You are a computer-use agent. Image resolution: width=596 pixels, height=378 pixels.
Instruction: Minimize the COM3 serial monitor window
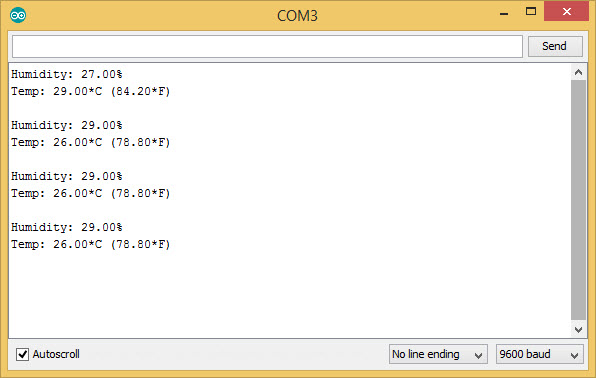504,14
